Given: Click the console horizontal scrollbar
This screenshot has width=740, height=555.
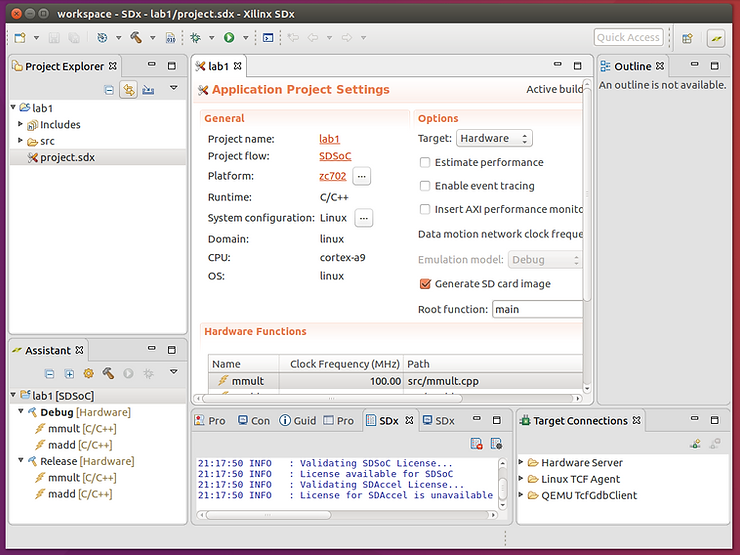Looking at the screenshot, I should pos(269,515).
